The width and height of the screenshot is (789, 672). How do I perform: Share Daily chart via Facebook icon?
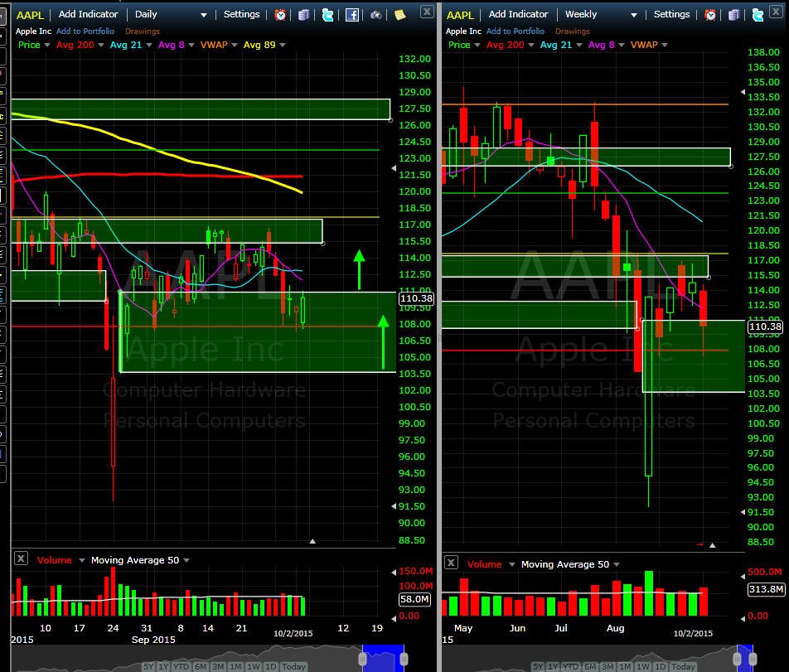(x=352, y=15)
